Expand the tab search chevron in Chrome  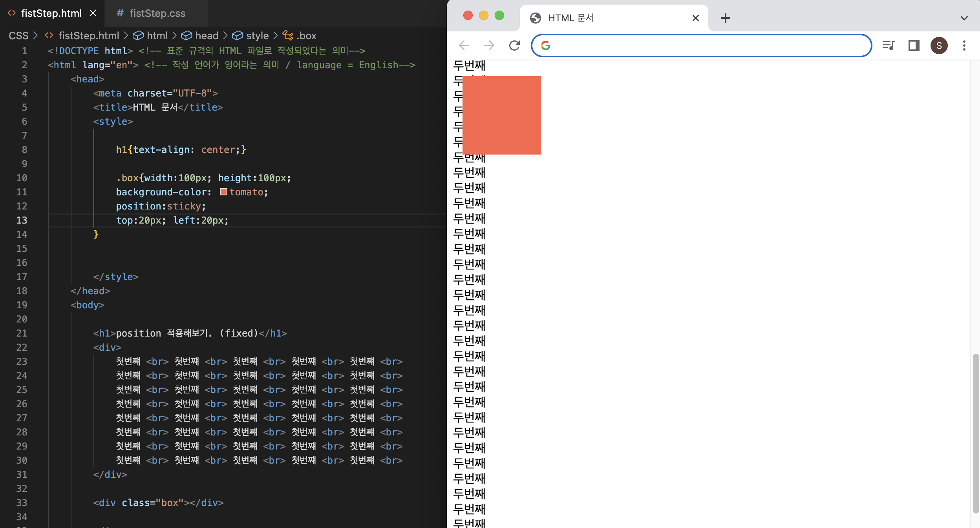coord(964,18)
